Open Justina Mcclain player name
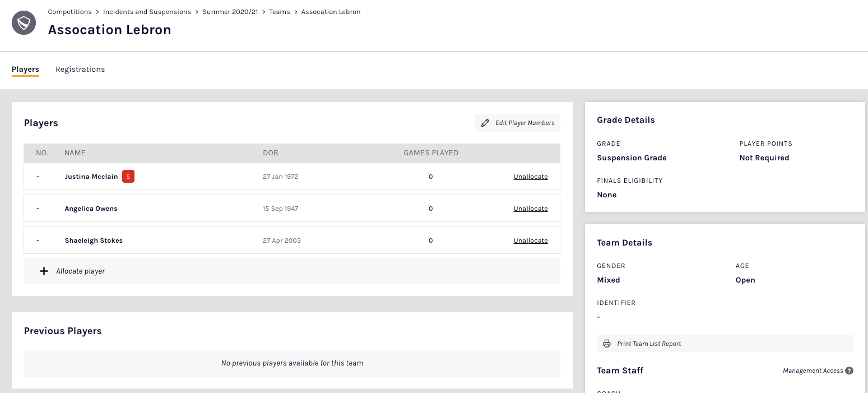 [91, 177]
